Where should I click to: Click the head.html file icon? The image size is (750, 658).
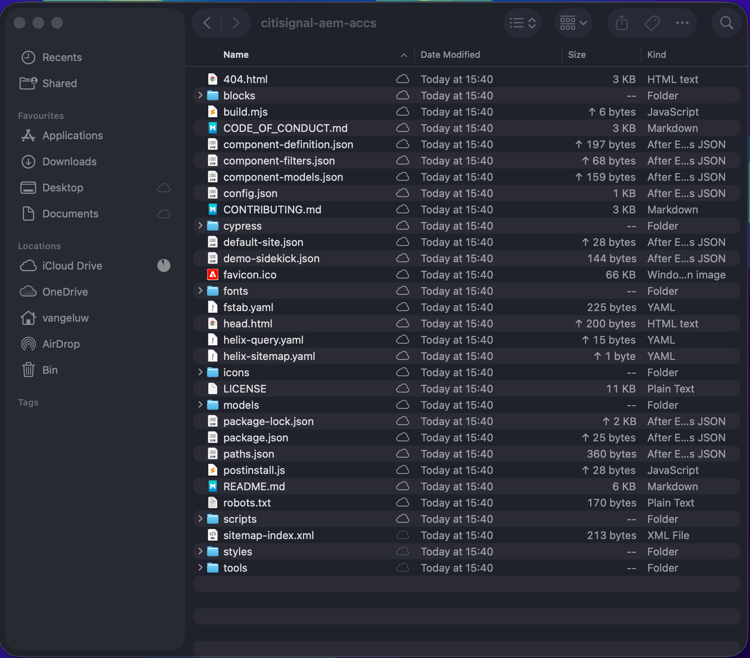[x=213, y=323]
